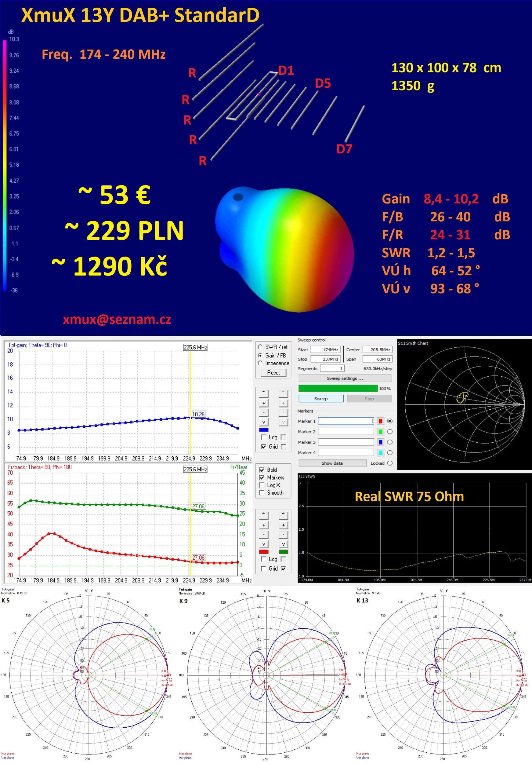Select the Gain / FB display mode
Image resolution: width=532 pixels, height=764 pixels.
[x=260, y=355]
